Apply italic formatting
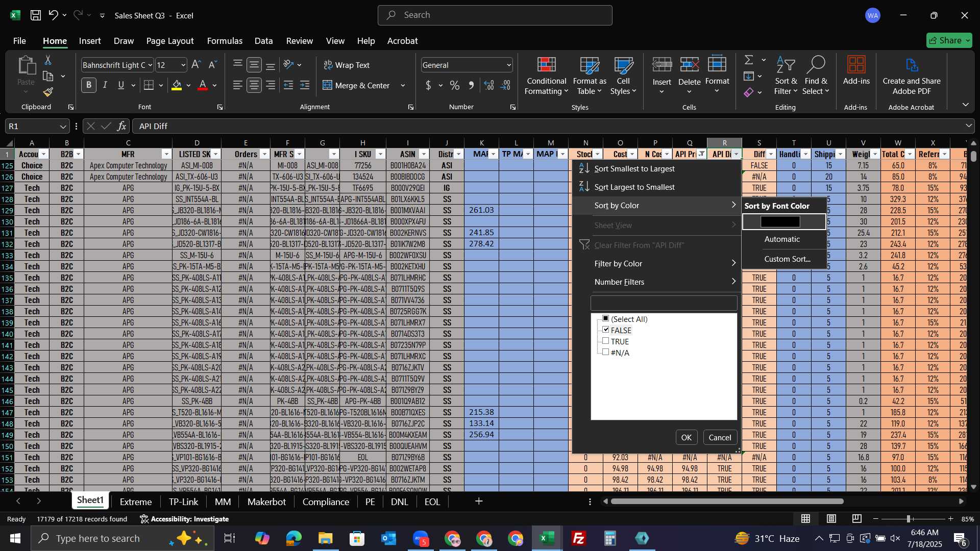The width and height of the screenshot is (980, 551). [x=105, y=85]
